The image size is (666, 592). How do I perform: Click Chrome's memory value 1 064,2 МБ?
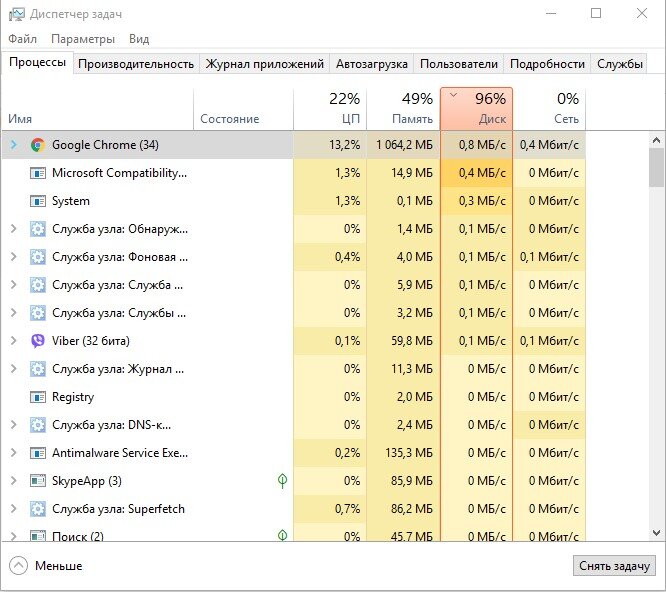404,145
